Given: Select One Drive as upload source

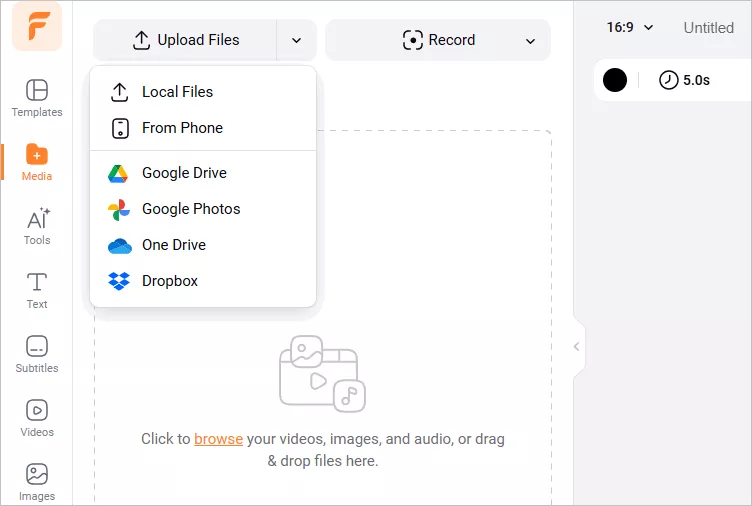Looking at the screenshot, I should (203, 245).
